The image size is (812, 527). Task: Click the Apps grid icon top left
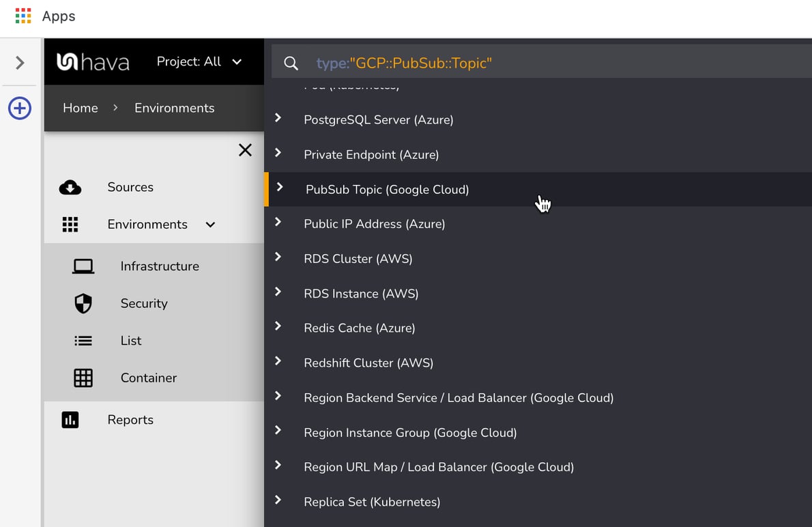24,16
